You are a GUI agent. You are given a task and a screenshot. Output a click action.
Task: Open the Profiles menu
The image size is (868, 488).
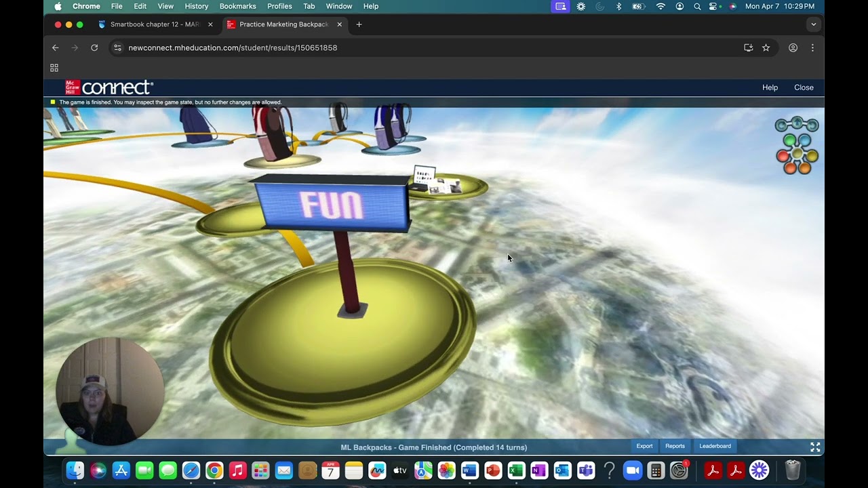coord(279,6)
